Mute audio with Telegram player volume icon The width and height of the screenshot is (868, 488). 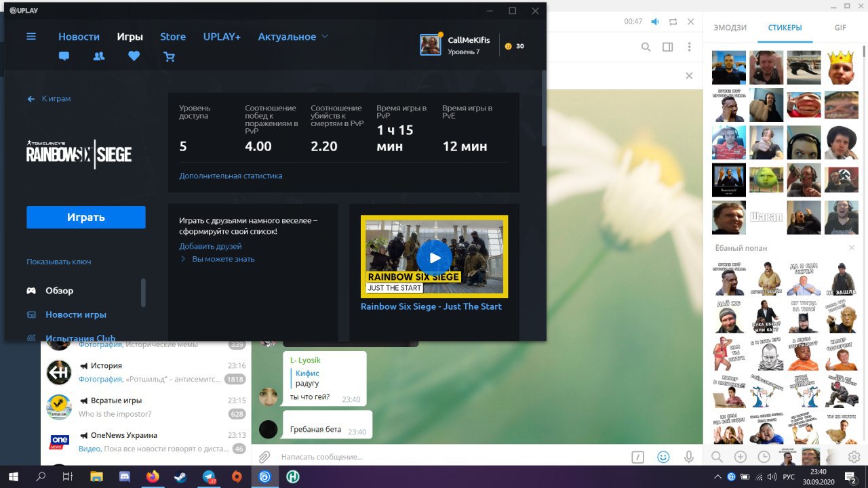(x=655, y=22)
